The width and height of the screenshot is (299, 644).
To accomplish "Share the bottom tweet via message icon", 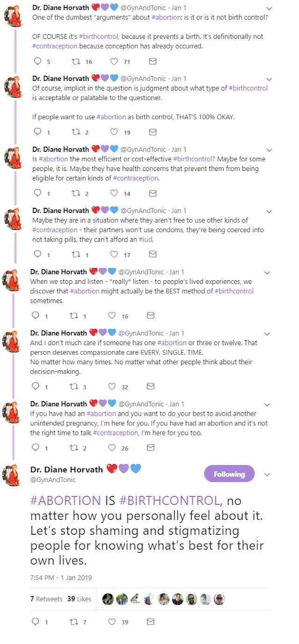I will 150,622.
